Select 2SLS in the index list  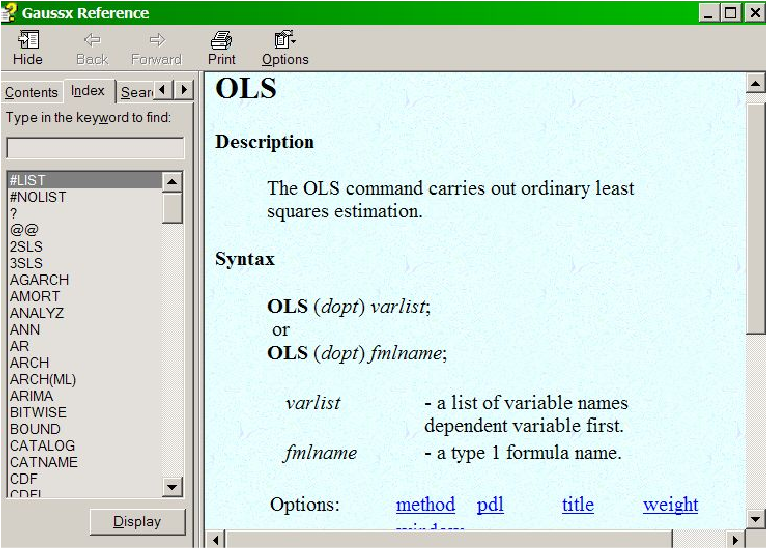85,246
